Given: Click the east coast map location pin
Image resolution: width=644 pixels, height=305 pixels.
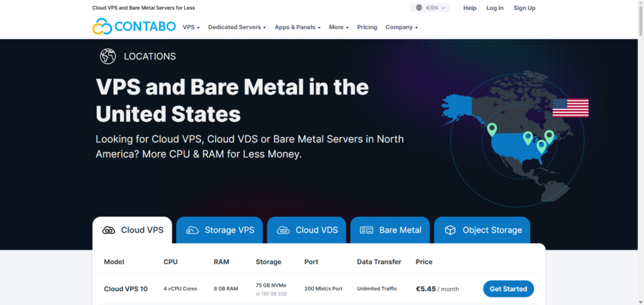Looking at the screenshot, I should point(549,136).
